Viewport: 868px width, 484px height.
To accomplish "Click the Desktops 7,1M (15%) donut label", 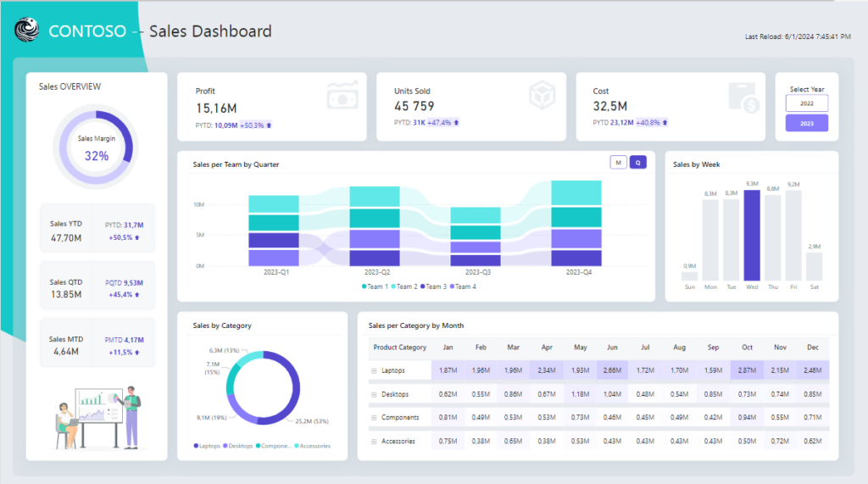I will 213,368.
